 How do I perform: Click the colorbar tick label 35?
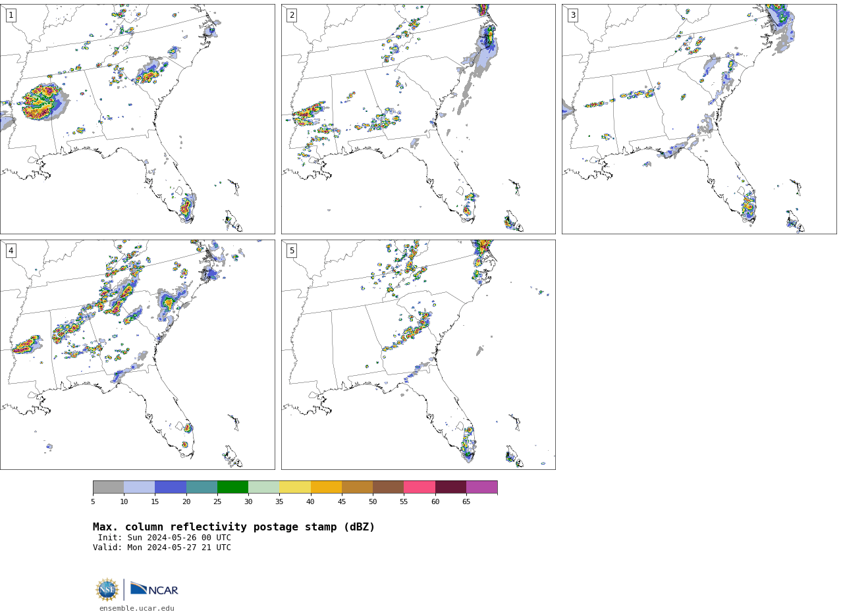[279, 501]
